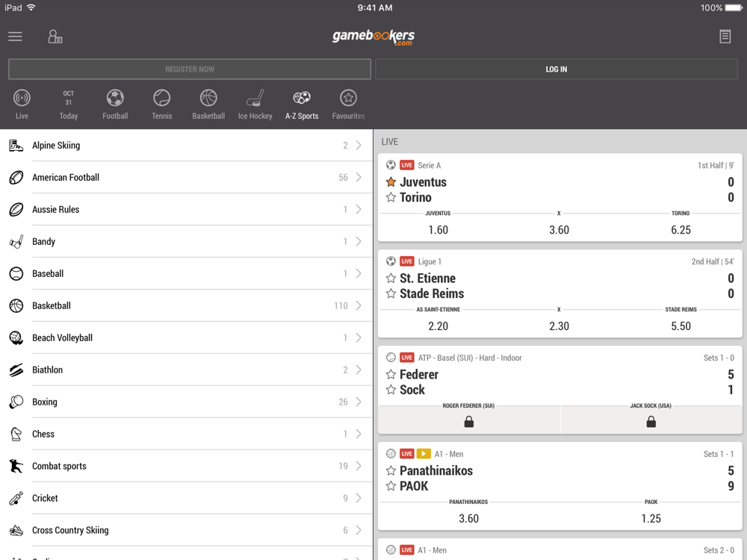Expand Alpine Skiing chevron
Screen dimensions: 747x560
pos(359,146)
